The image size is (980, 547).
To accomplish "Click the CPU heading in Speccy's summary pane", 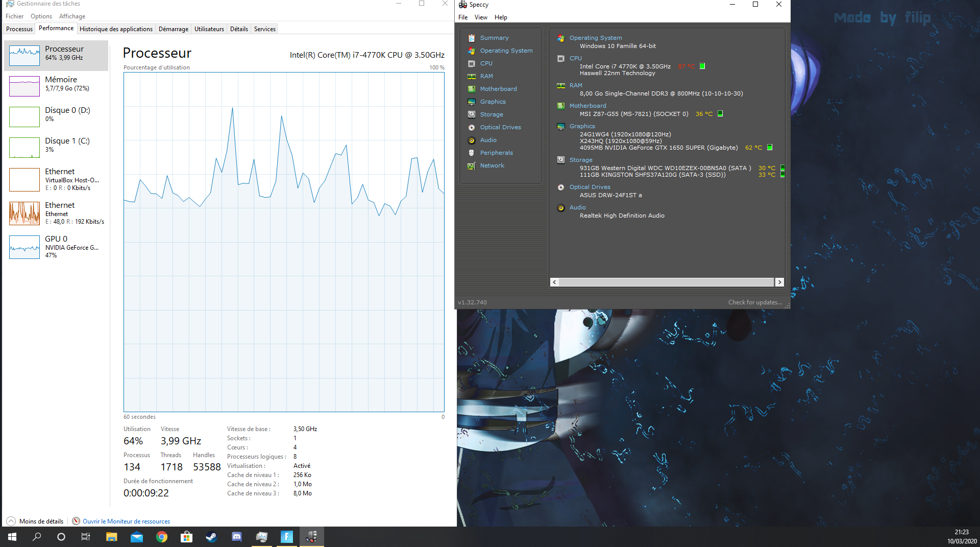I will [x=576, y=58].
